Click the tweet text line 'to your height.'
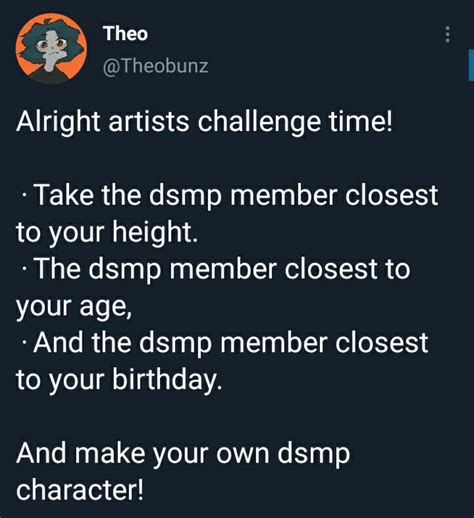Image resolution: width=474 pixels, height=518 pixels. (x=107, y=232)
